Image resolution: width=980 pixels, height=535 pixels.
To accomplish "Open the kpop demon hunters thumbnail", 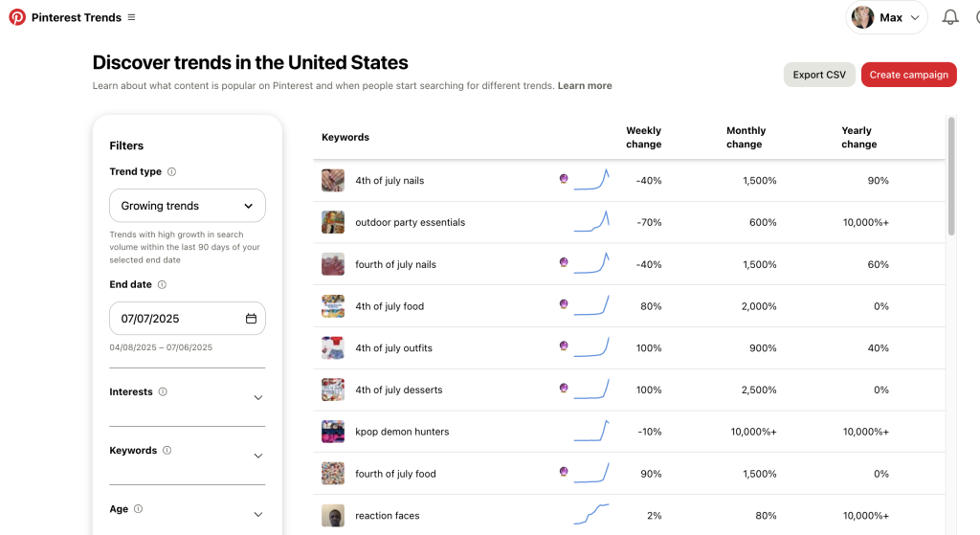I will 333,432.
